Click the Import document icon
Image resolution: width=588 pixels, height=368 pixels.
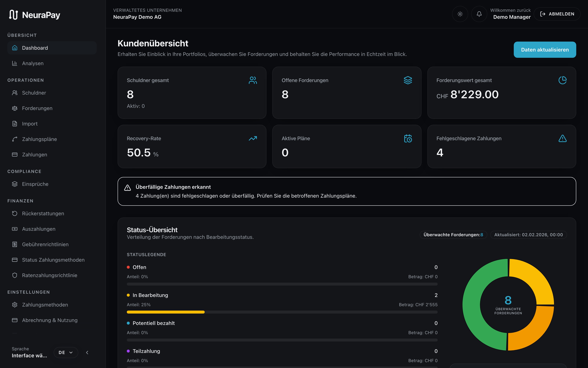15,124
